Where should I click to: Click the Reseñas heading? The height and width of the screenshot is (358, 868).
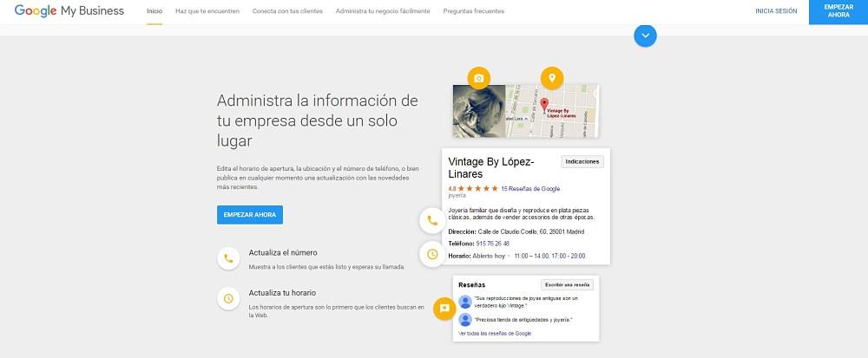coord(471,285)
